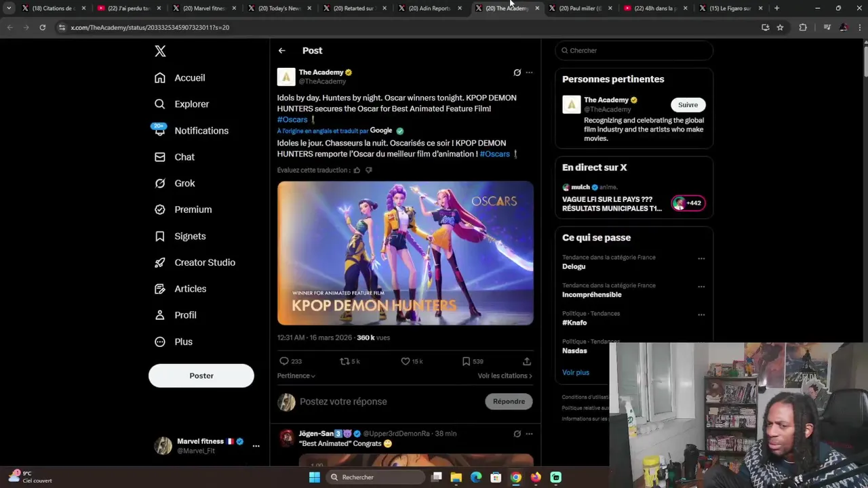This screenshot has height=488, width=868.
Task: Switch to the Today's News browser tab
Action: coord(279,8)
